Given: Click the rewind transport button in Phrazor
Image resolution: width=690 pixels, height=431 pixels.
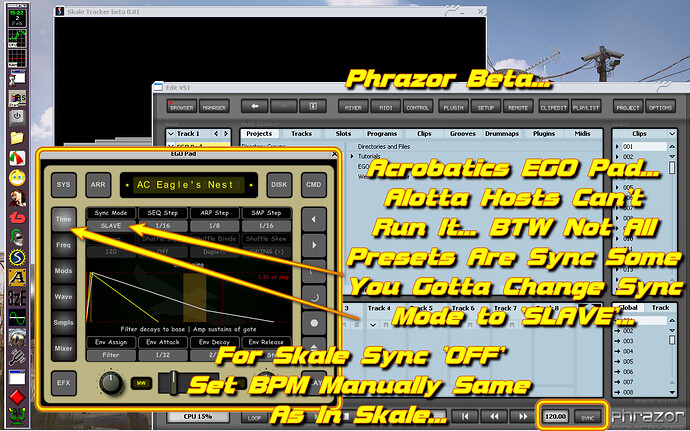Looking at the screenshot, I should click(x=494, y=416).
